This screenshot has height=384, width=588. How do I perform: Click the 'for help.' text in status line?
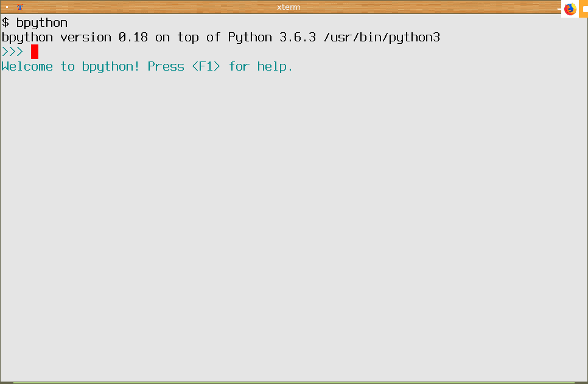tap(261, 67)
